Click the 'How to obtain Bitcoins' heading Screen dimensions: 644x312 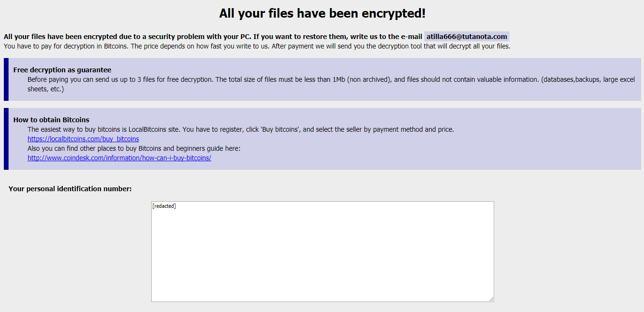click(x=51, y=120)
